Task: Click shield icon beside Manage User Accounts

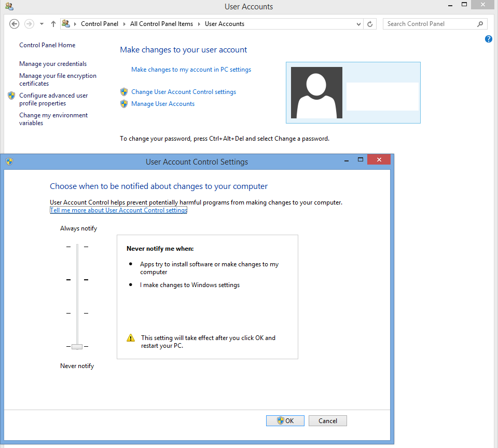Action: pyautogui.click(x=124, y=104)
